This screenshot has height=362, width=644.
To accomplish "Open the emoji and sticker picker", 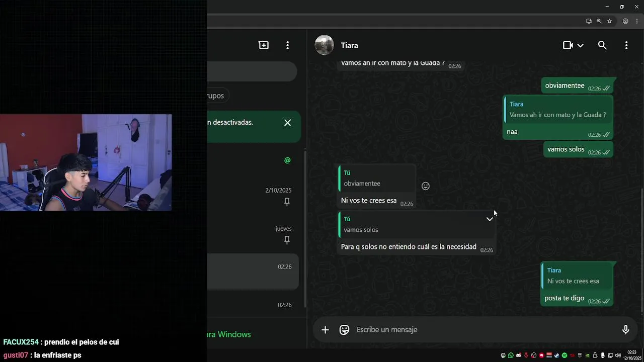I will [x=344, y=330].
